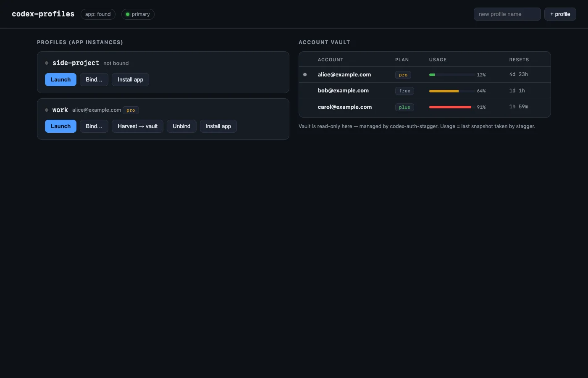The height and width of the screenshot is (378, 588).
Task: Click alice's green 12% usage bar
Action: coord(452,75)
